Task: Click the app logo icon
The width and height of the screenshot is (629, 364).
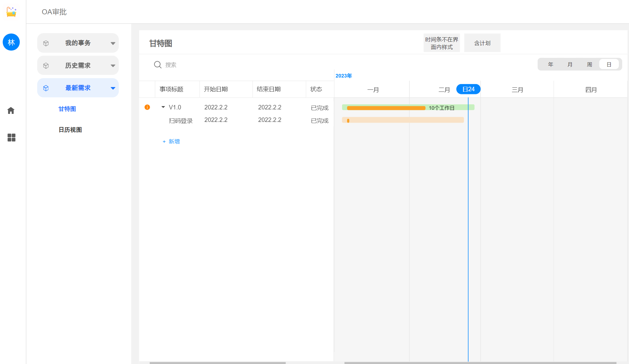Action: (x=11, y=12)
